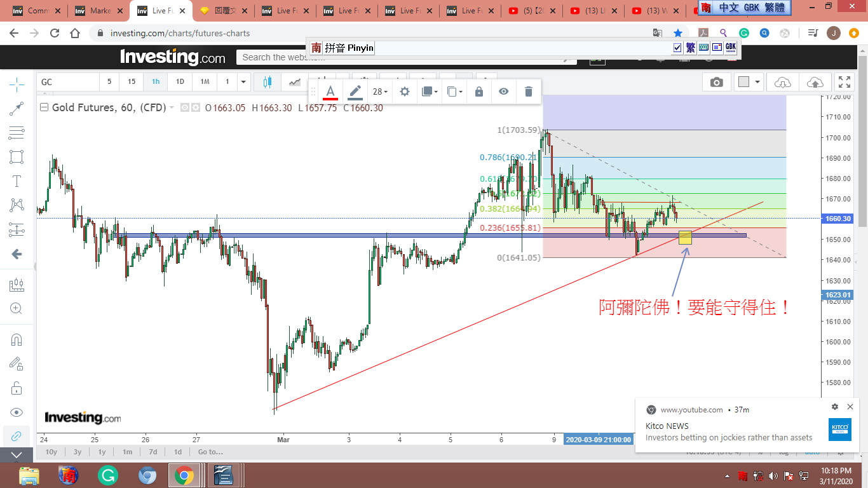Load chart layout with cloud download icon
The image size is (868, 488).
(783, 82)
